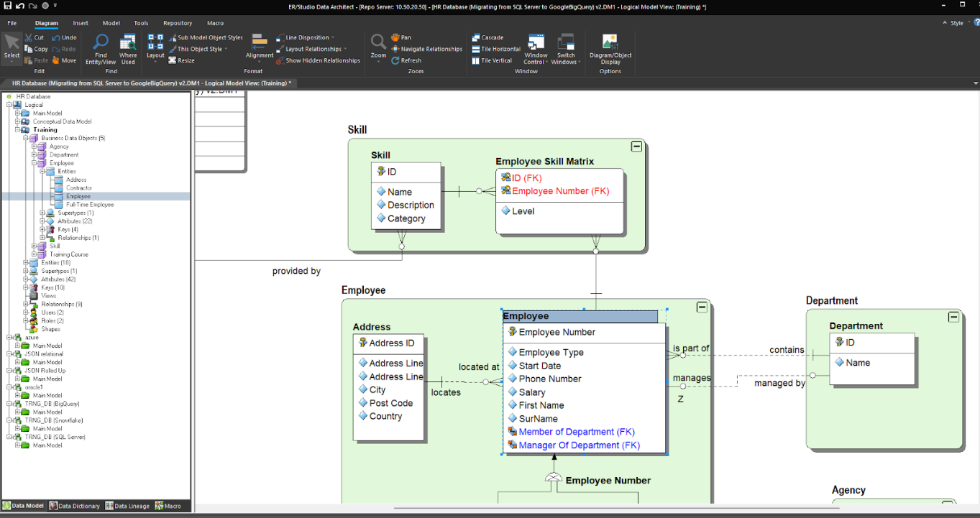980x518 pixels.
Task: Tile windows vertically
Action: tap(492, 60)
